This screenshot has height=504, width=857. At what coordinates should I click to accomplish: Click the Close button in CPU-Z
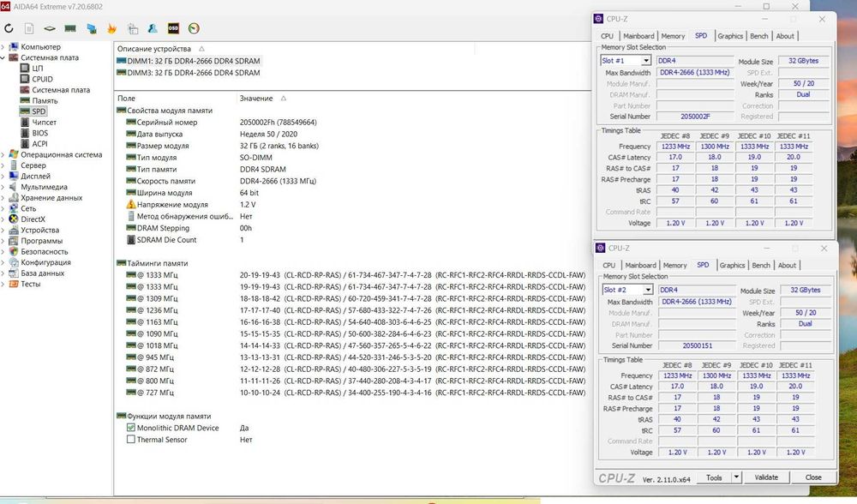click(813, 477)
